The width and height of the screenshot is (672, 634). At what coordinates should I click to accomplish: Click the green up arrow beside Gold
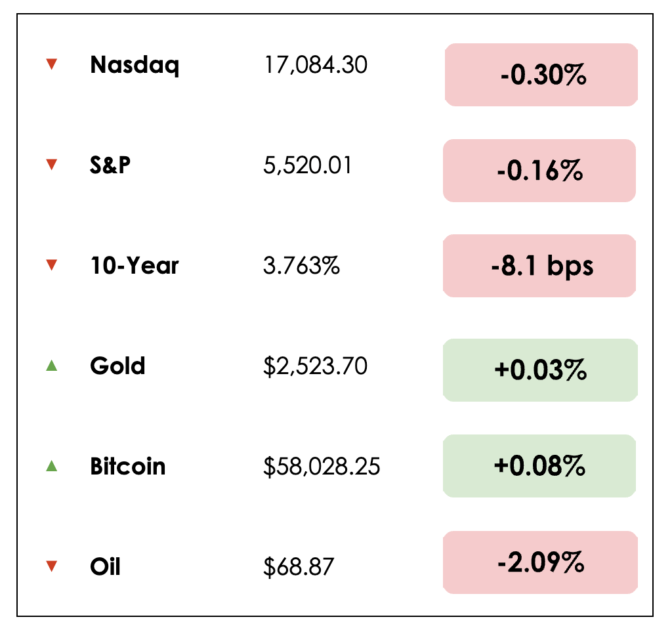tap(52, 366)
